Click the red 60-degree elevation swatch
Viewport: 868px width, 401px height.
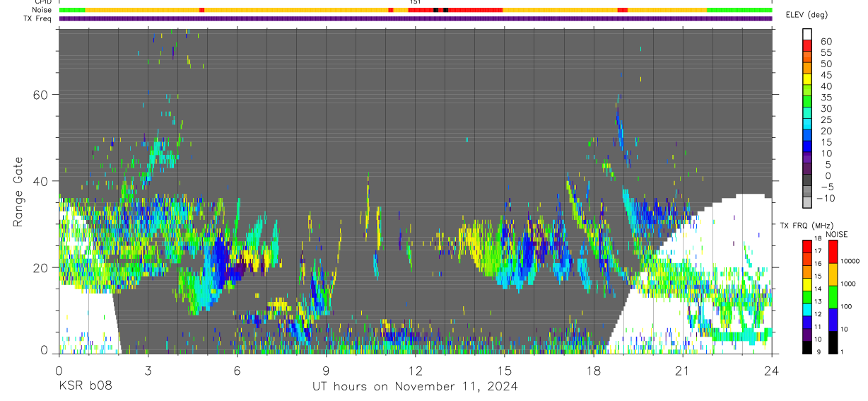click(807, 45)
